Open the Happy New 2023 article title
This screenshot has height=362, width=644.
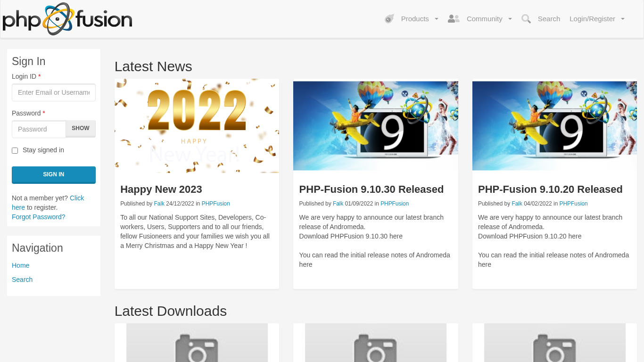161,189
